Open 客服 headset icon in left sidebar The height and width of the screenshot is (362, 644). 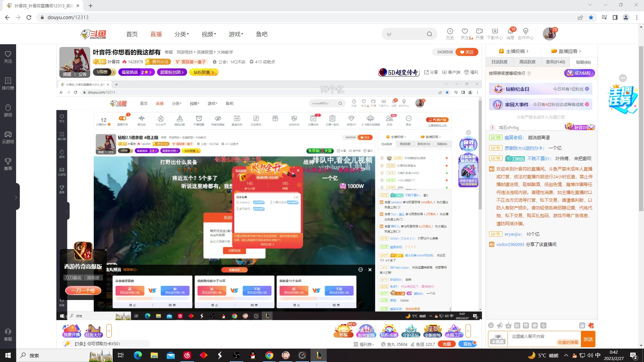pyautogui.click(x=8, y=335)
